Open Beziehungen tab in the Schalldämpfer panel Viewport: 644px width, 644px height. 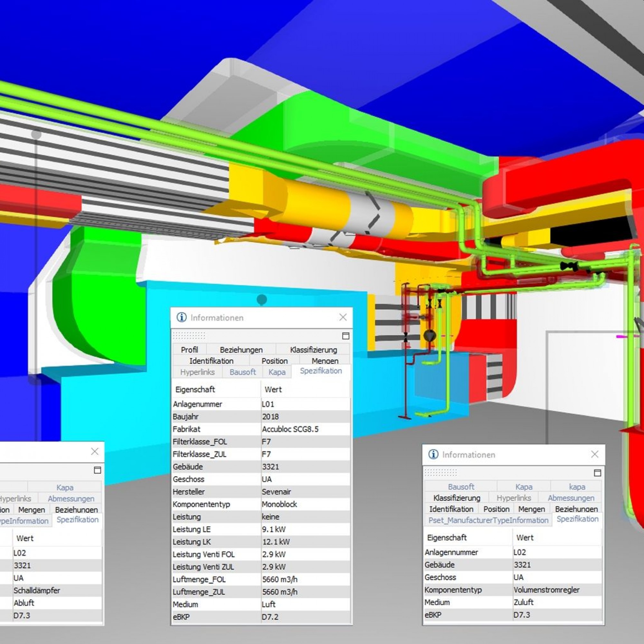point(76,510)
